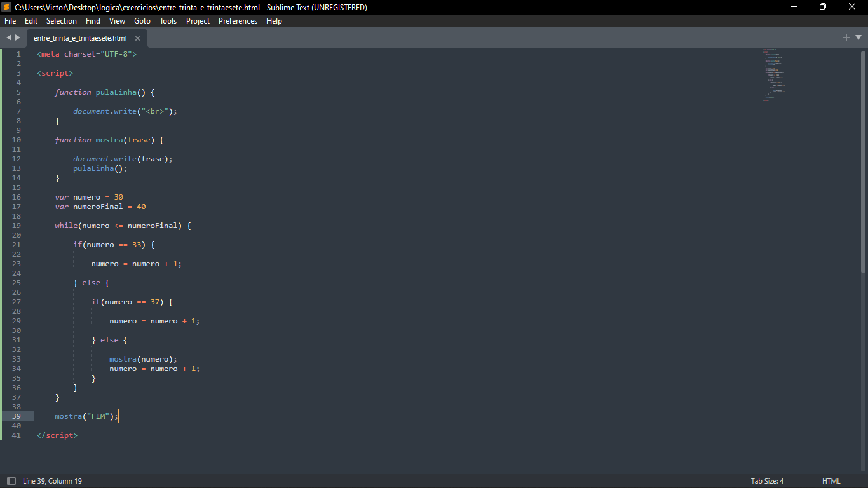This screenshot has width=868, height=488.
Task: Click document.write("<br>") statement
Action: pos(125,111)
